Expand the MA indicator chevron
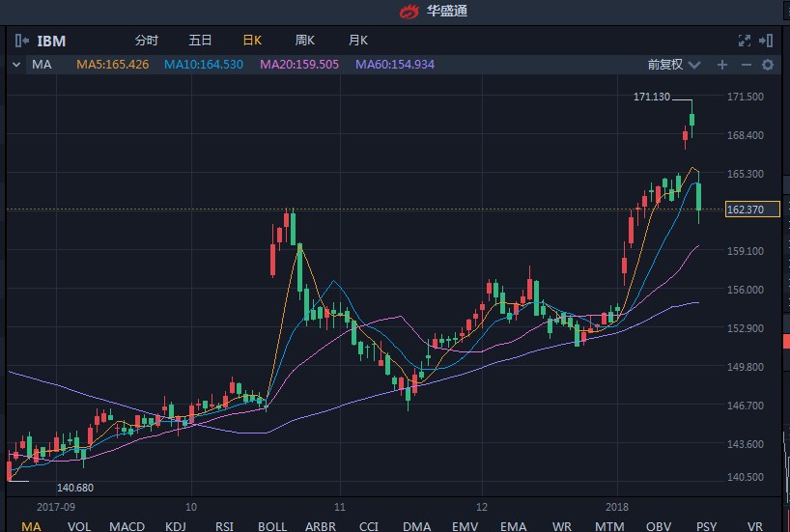The height and width of the screenshot is (532, 790). point(15,65)
